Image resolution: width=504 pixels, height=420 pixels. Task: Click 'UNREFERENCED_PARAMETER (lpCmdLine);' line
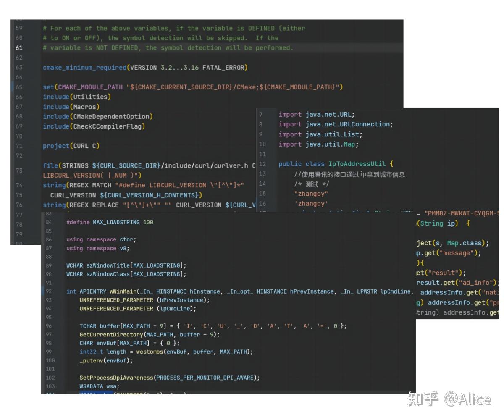[138, 309]
